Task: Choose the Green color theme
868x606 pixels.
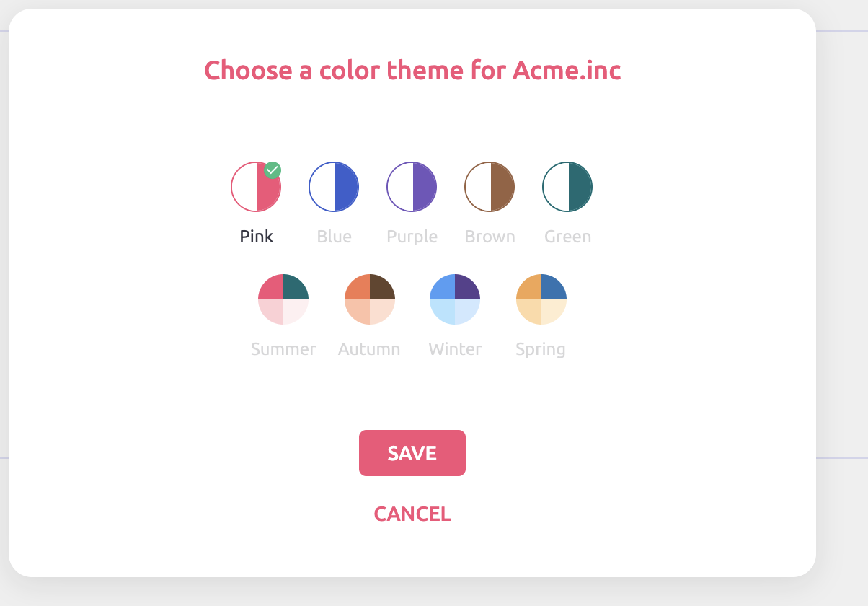Action: (x=567, y=186)
